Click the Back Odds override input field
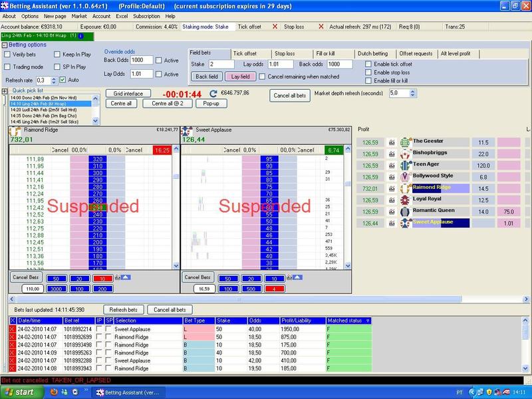 (x=142, y=60)
